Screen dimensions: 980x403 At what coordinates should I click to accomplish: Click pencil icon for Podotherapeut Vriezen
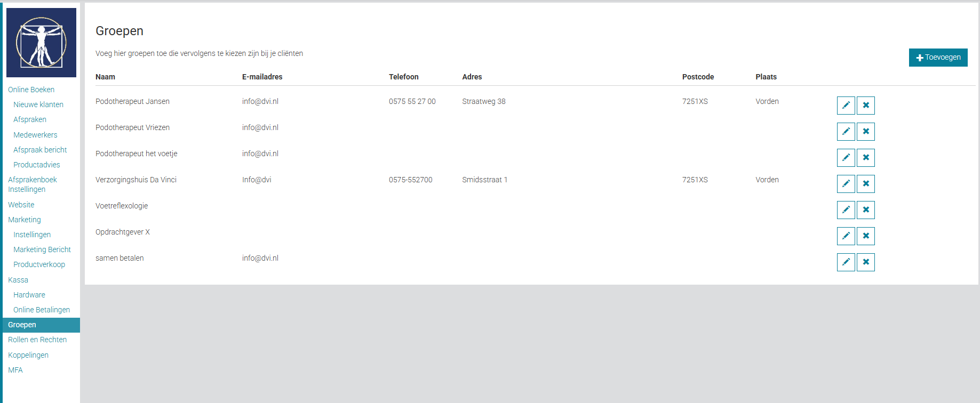tap(846, 132)
